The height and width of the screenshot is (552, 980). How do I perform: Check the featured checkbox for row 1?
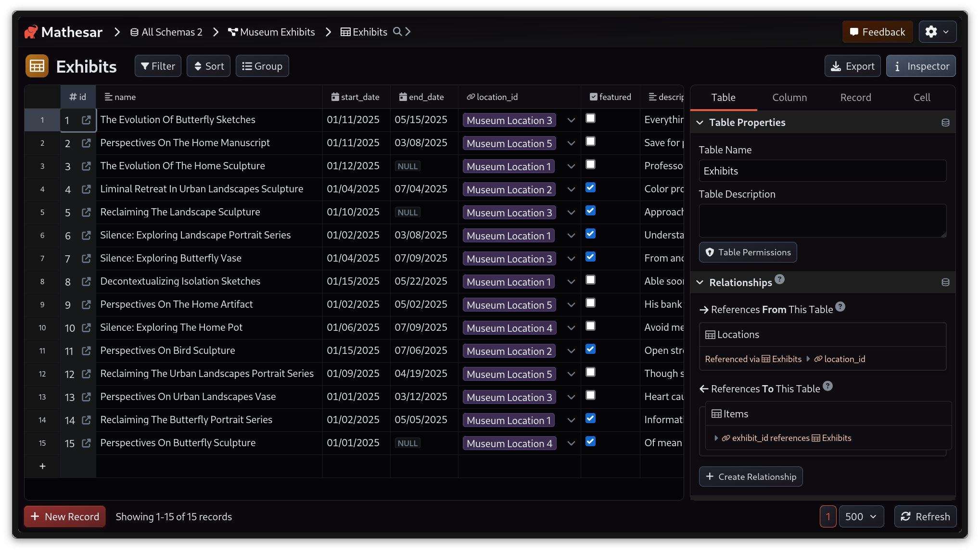pos(591,117)
